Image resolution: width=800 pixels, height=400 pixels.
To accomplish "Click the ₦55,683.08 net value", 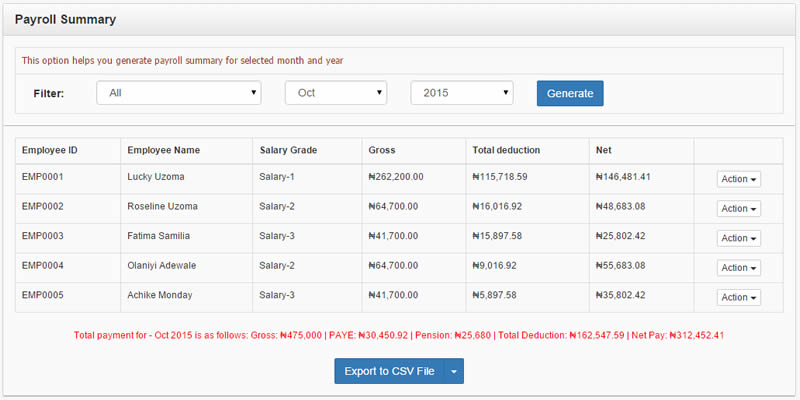I will (621, 266).
